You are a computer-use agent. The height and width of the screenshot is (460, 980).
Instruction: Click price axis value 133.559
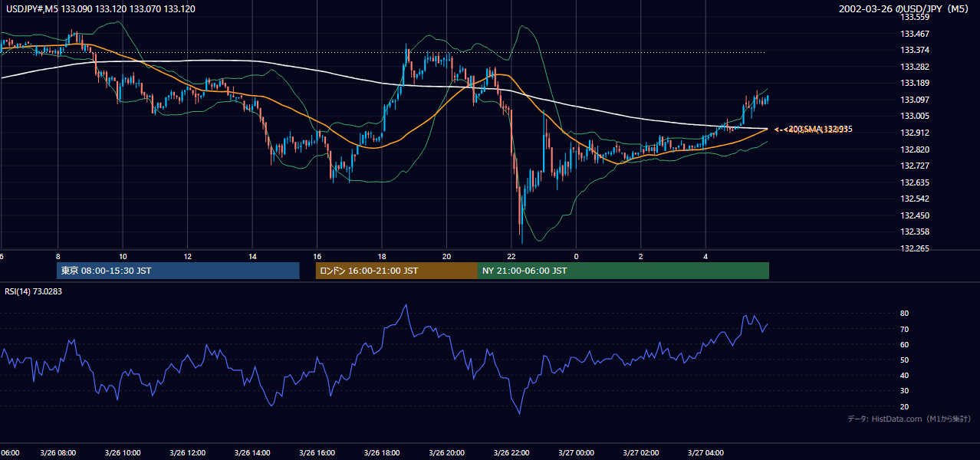[x=914, y=17]
